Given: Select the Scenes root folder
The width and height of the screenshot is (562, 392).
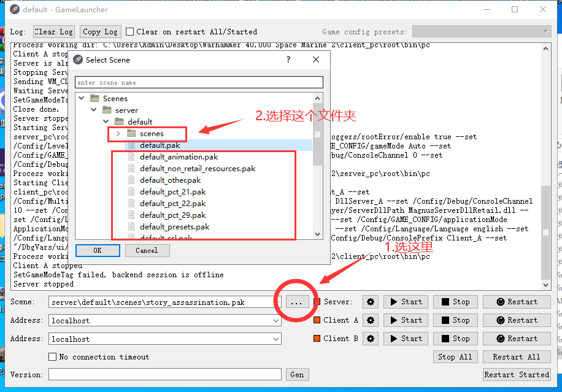Looking at the screenshot, I should [x=115, y=98].
